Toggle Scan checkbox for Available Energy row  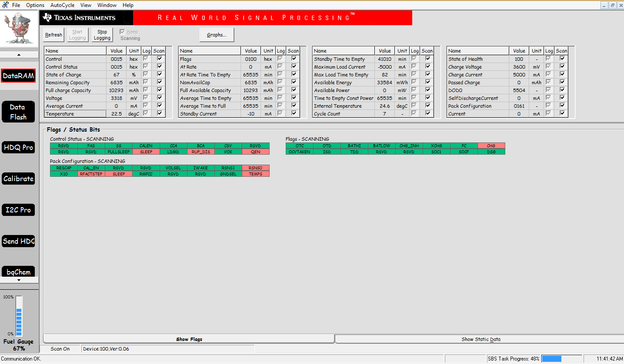pyautogui.click(x=428, y=82)
